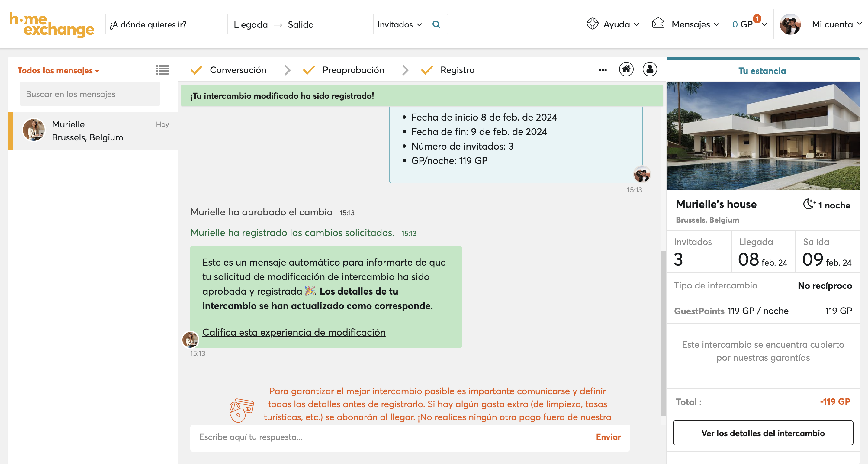Open Califica esta experiencia de modificación link
The height and width of the screenshot is (464, 868).
click(294, 332)
